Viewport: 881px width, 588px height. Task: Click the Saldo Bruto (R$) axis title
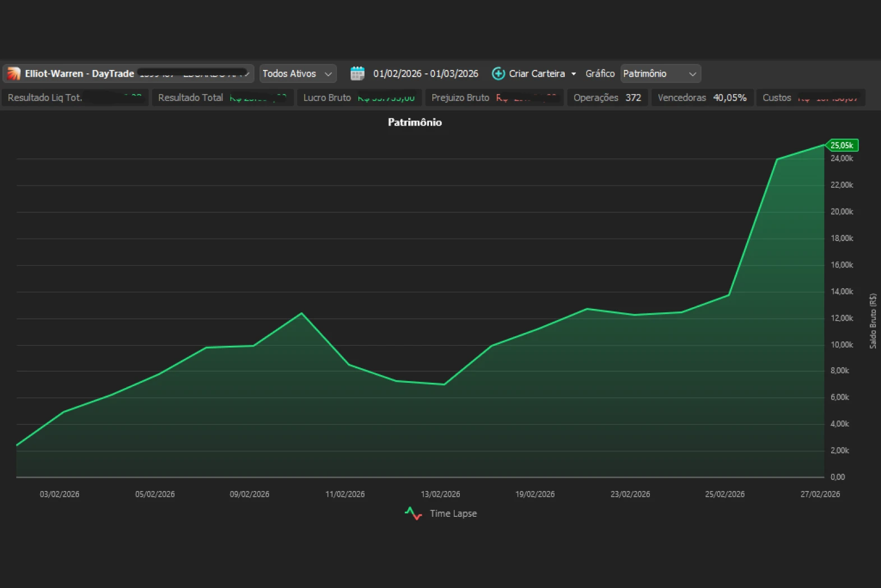(x=873, y=321)
